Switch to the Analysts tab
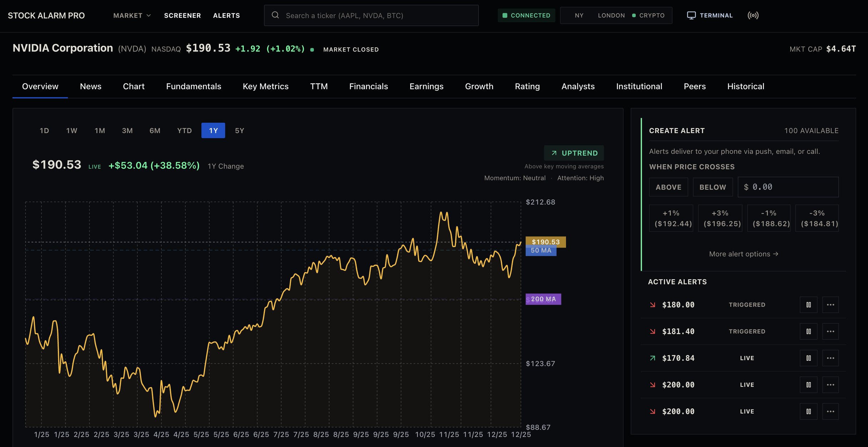Image resolution: width=868 pixels, height=447 pixels. [578, 86]
